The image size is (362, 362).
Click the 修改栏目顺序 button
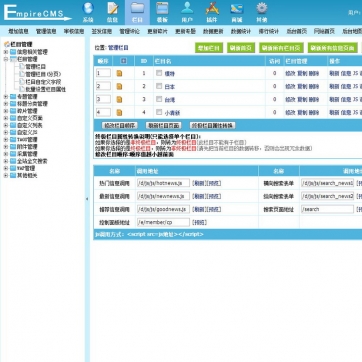[119, 126]
